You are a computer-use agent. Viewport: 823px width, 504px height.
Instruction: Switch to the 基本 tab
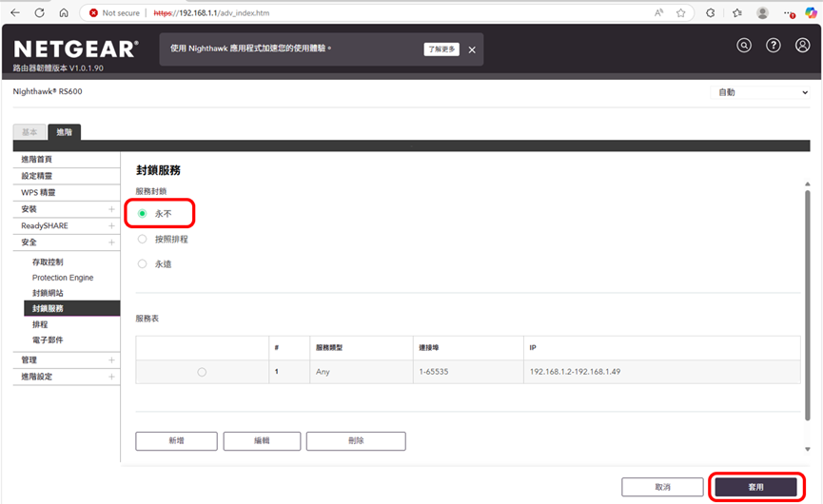(29, 132)
